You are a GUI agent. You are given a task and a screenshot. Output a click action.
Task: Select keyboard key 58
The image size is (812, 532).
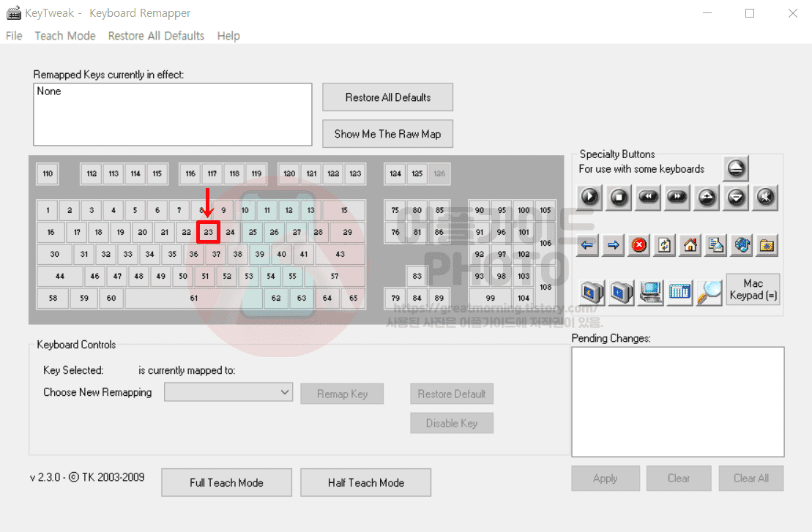tap(53, 298)
